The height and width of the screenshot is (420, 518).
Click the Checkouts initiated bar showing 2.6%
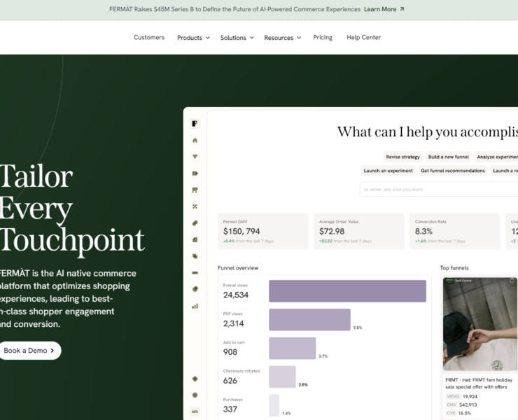(x=282, y=377)
